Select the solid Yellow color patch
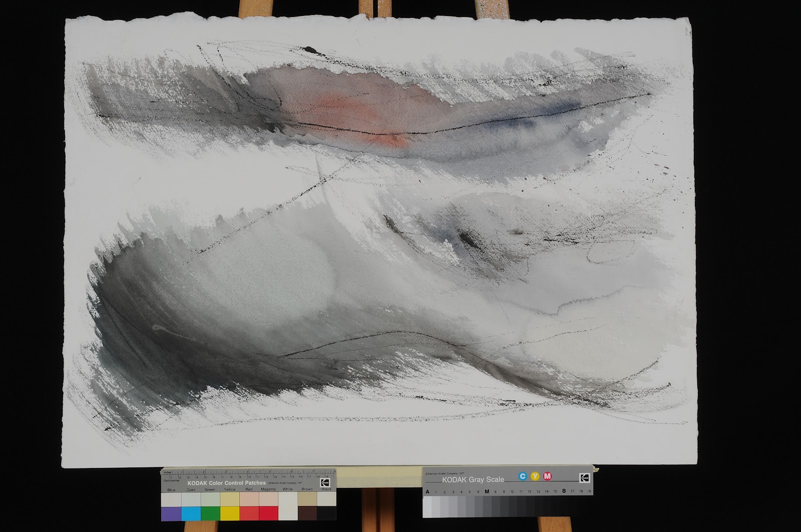This screenshot has height=532, width=801. click(x=230, y=513)
